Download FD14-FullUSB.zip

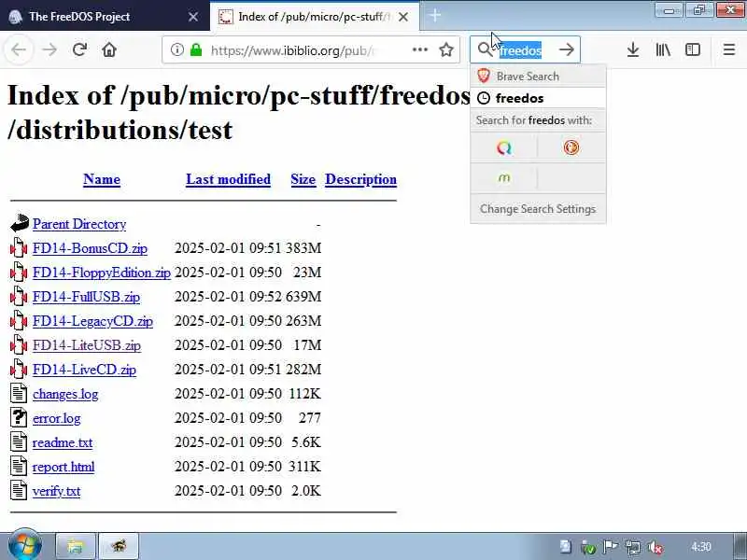coord(86,297)
